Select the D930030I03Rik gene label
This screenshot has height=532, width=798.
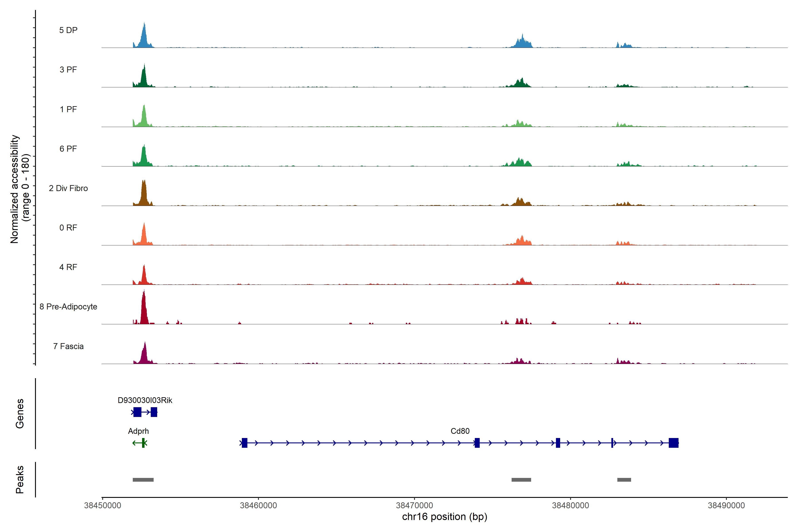pos(145,400)
